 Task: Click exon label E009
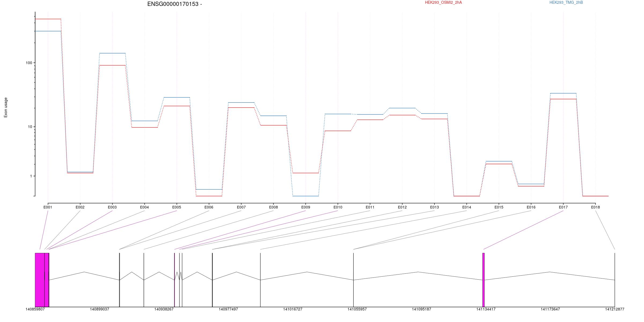coord(306,207)
